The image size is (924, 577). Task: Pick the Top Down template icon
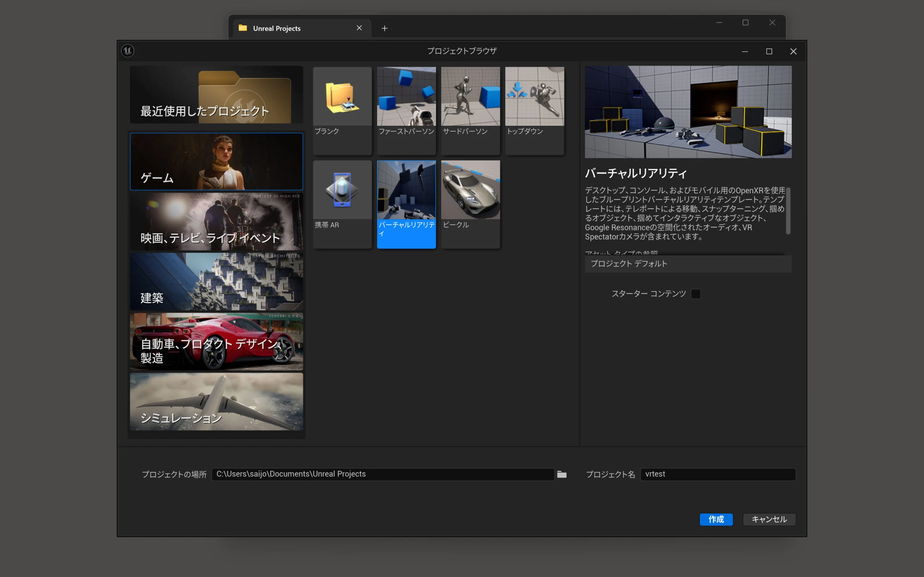pyautogui.click(x=535, y=97)
